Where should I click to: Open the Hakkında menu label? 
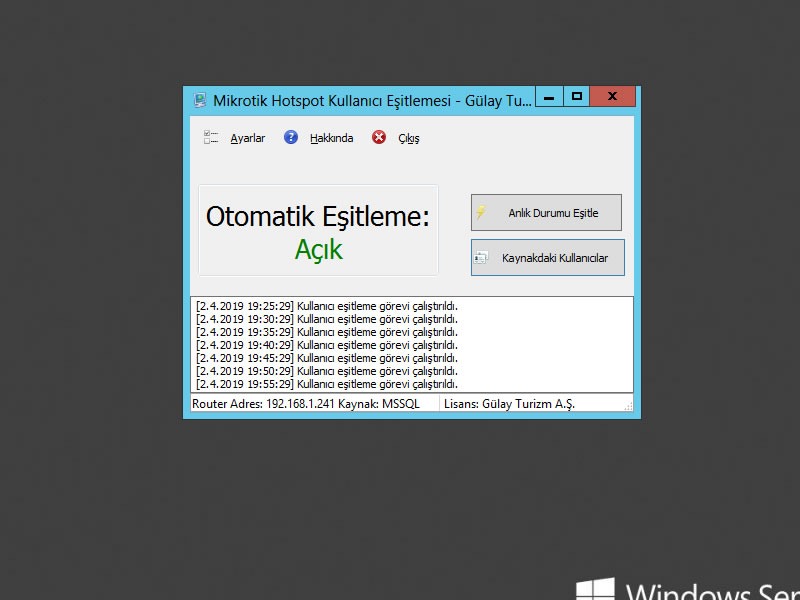(x=331, y=139)
